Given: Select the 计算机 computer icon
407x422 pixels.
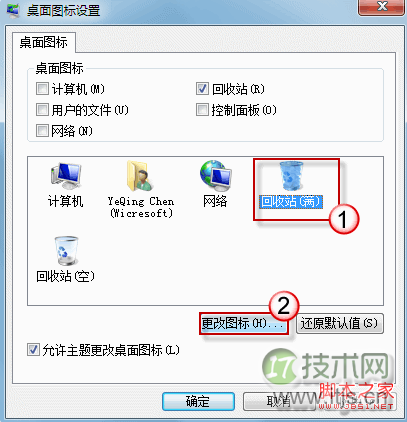Looking at the screenshot, I should 66,176.
